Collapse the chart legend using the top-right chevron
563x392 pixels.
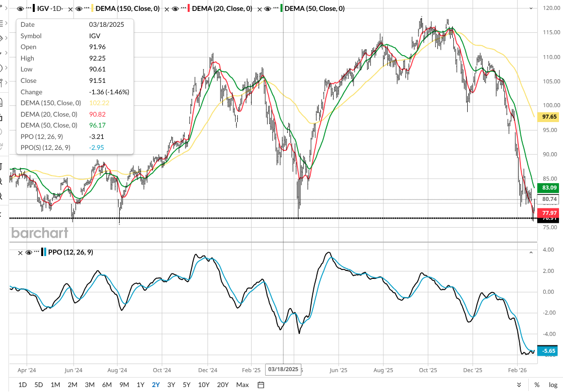(531, 8)
